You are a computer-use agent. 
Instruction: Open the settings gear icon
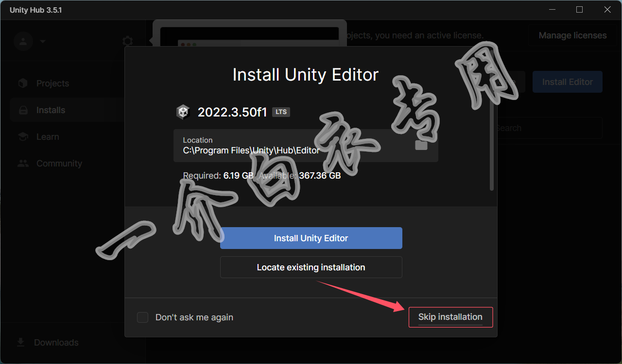click(x=127, y=41)
